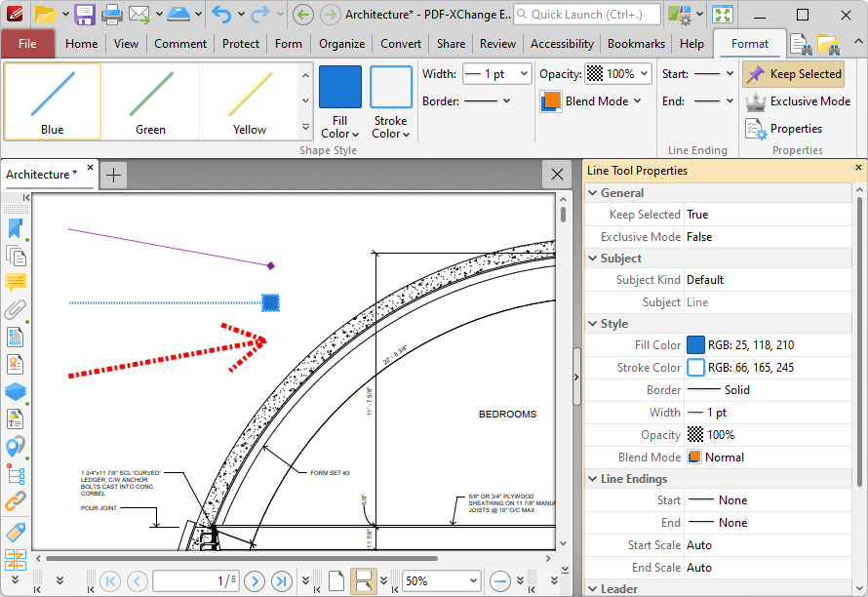
Task: Collapse the Line Endings section
Action: pos(593,479)
